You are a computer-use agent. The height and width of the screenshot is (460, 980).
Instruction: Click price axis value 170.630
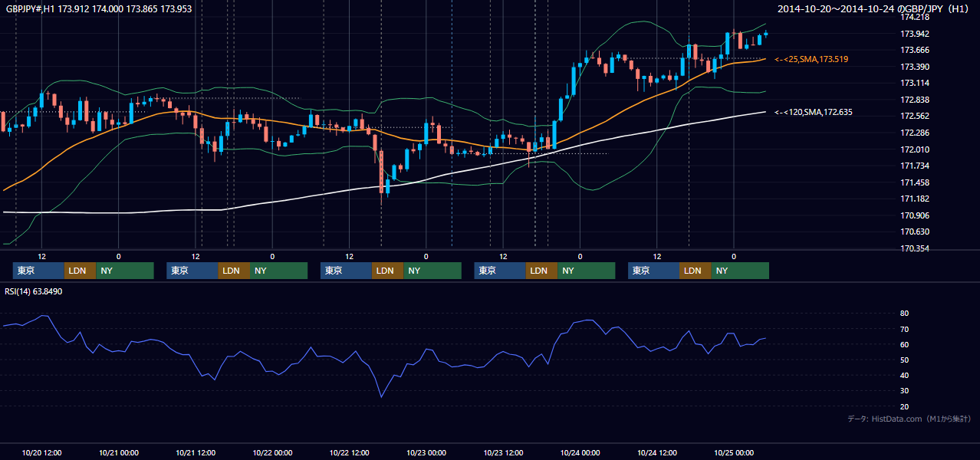pos(914,232)
